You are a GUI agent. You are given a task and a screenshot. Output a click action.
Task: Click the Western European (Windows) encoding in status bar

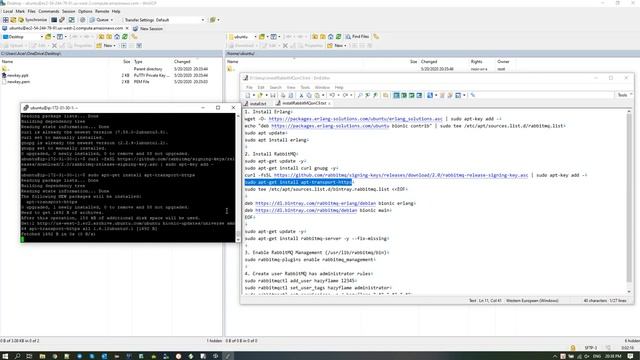click(x=532, y=301)
